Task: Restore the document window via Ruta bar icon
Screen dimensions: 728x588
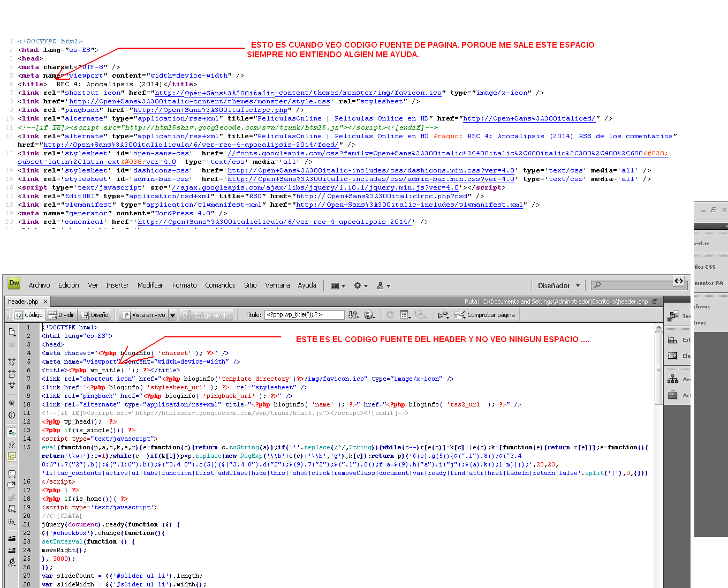Action: pyautogui.click(x=655, y=301)
